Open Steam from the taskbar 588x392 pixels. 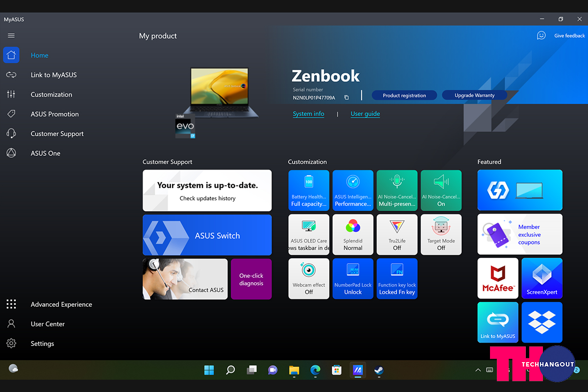point(379,370)
